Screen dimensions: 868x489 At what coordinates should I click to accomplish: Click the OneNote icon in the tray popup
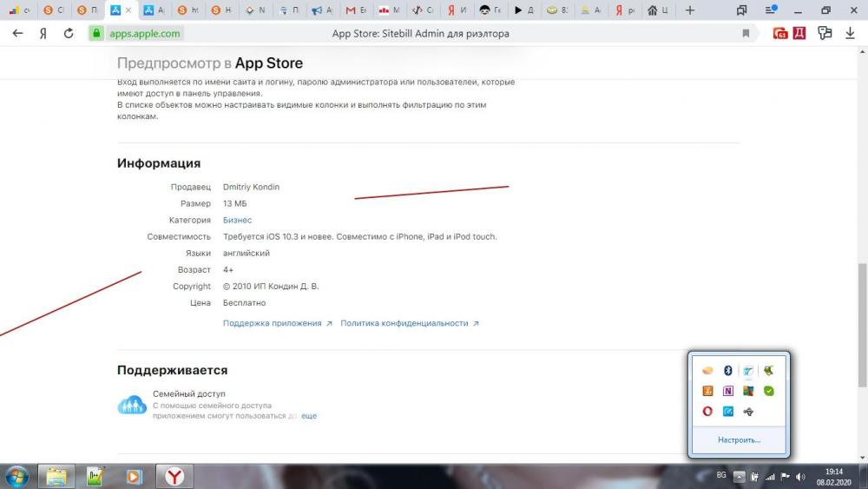coord(728,391)
